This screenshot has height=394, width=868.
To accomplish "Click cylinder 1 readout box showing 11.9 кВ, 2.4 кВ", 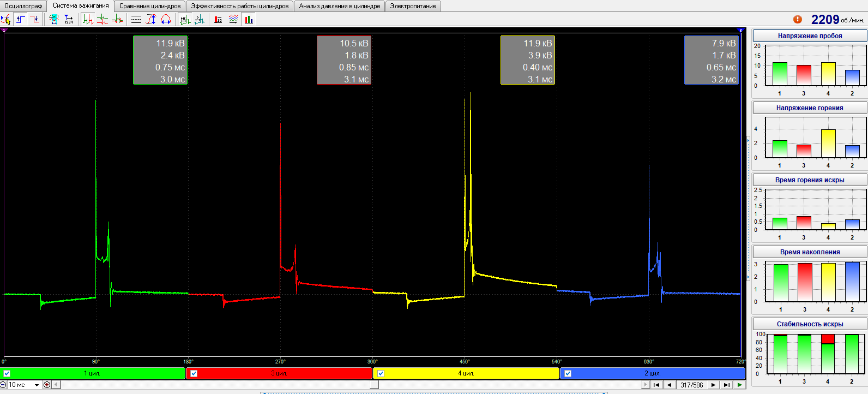I will click(x=160, y=60).
